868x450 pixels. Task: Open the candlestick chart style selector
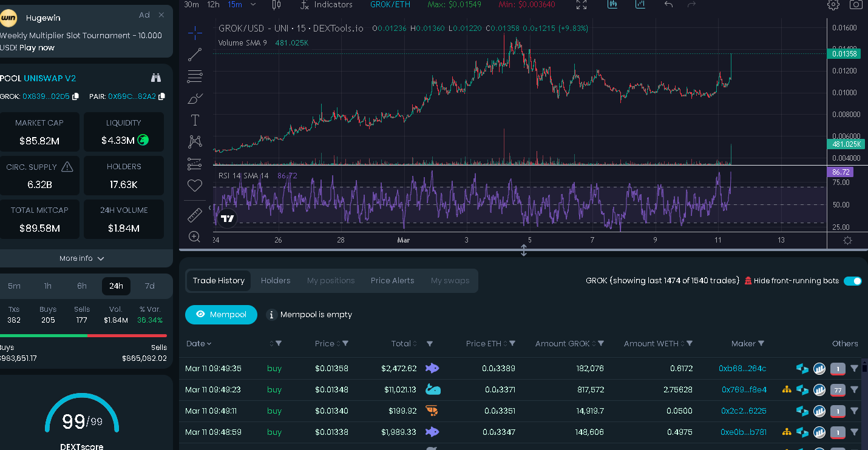[x=276, y=4]
